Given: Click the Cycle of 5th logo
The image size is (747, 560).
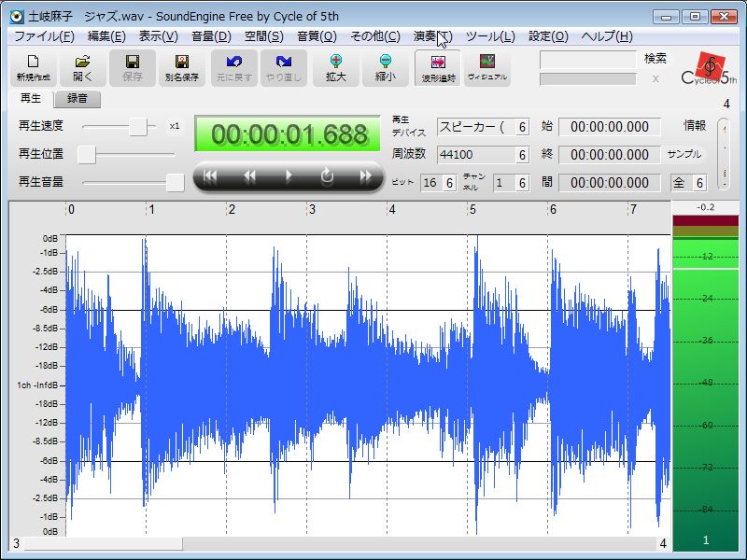Looking at the screenshot, I should pyautogui.click(x=709, y=69).
